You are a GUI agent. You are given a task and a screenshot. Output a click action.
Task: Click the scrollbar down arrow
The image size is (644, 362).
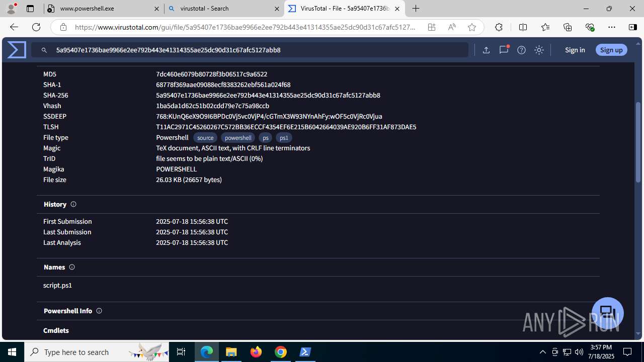coord(638,333)
